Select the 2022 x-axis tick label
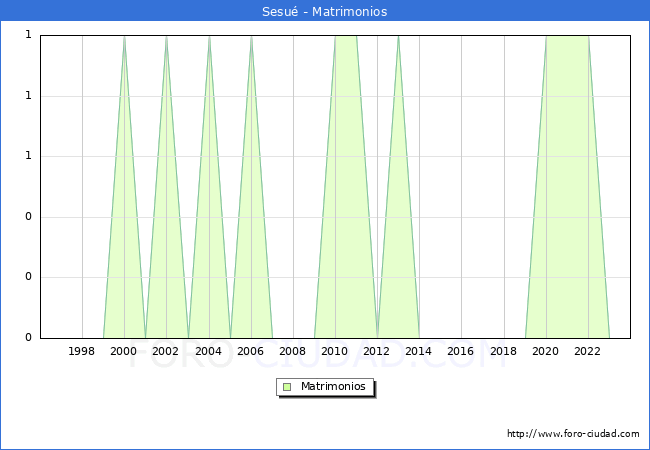The image size is (650, 450). (588, 351)
